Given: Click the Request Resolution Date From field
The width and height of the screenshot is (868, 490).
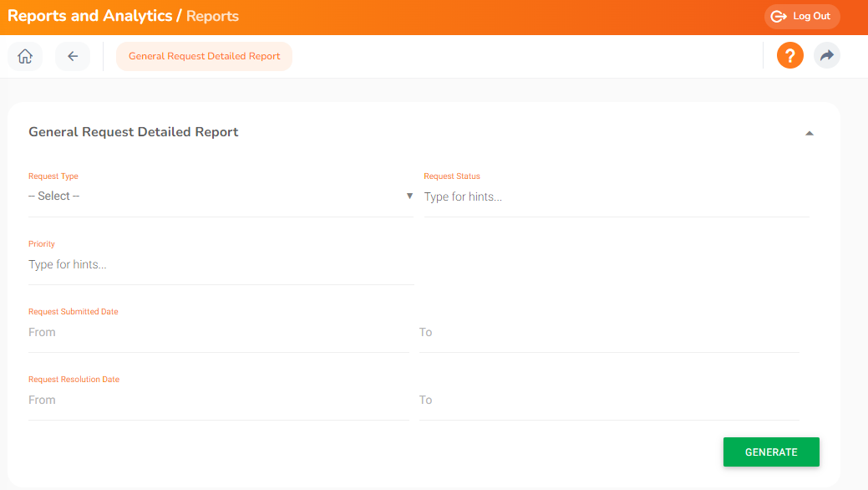Looking at the screenshot, I should 217,401.
